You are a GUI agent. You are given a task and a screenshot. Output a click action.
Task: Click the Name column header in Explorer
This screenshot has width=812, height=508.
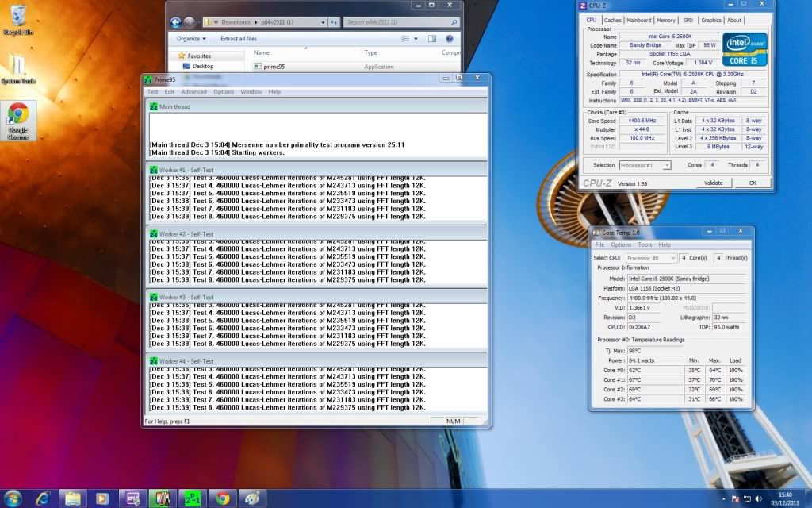(x=262, y=53)
